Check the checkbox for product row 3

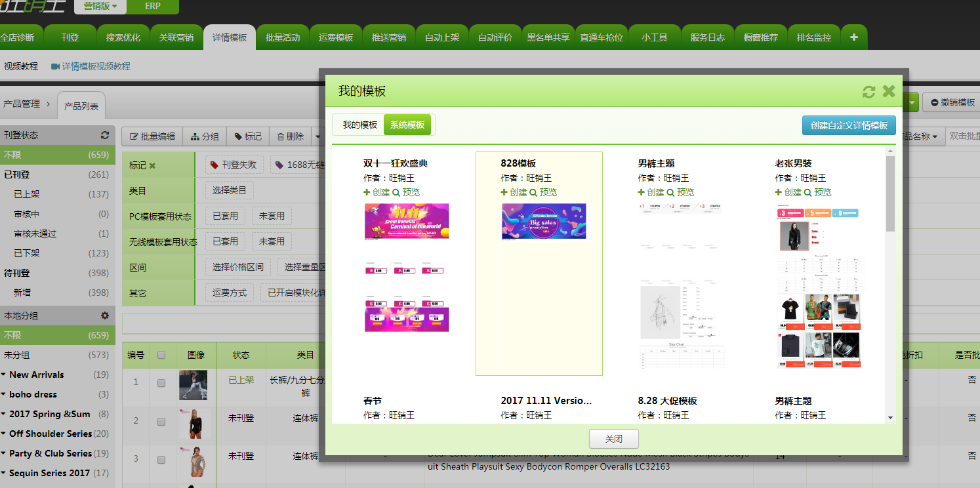tap(161, 458)
